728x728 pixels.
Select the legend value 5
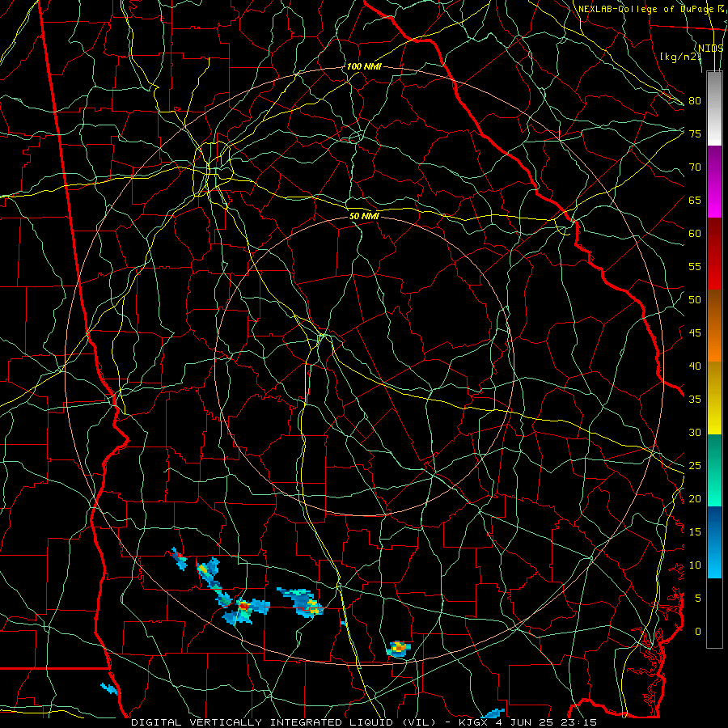(697, 599)
